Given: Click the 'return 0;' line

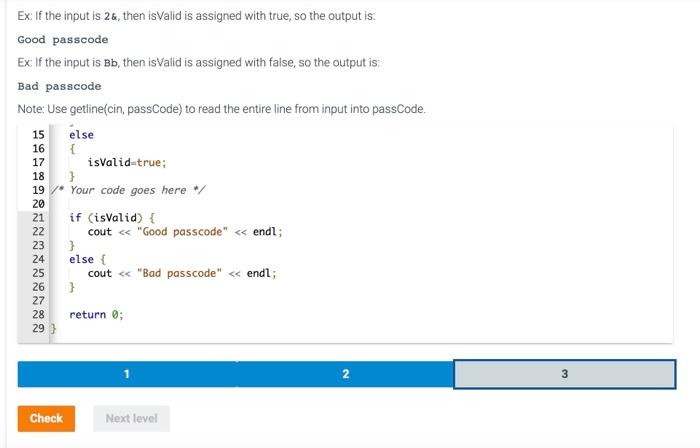Looking at the screenshot, I should [96, 315].
